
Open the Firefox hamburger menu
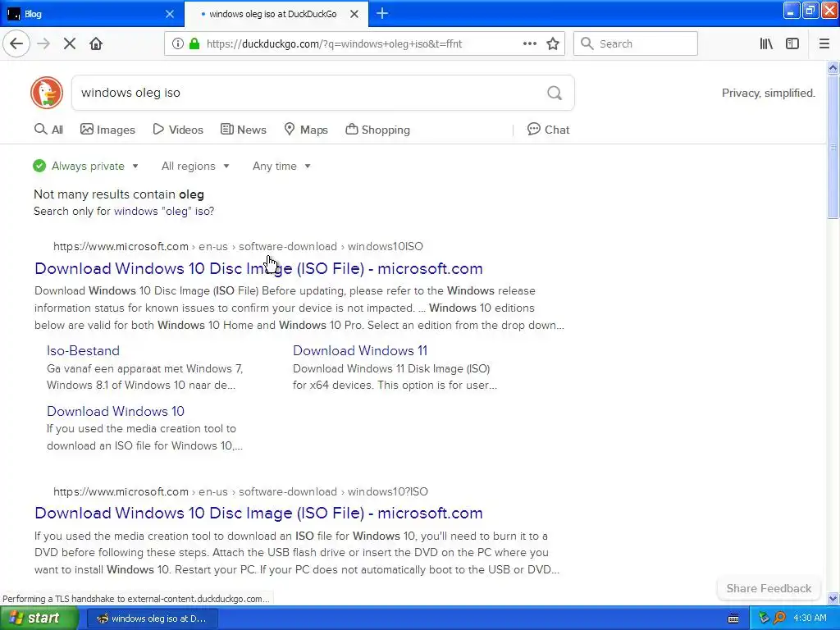point(824,43)
